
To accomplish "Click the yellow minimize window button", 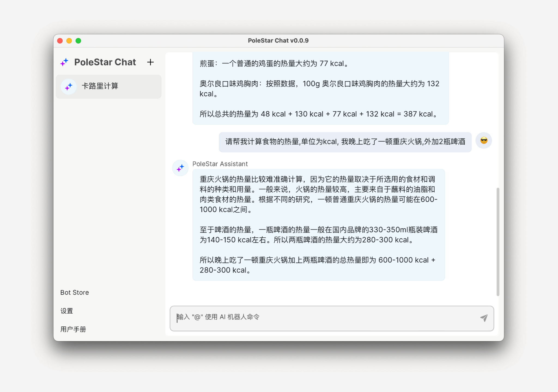I will tap(69, 41).
